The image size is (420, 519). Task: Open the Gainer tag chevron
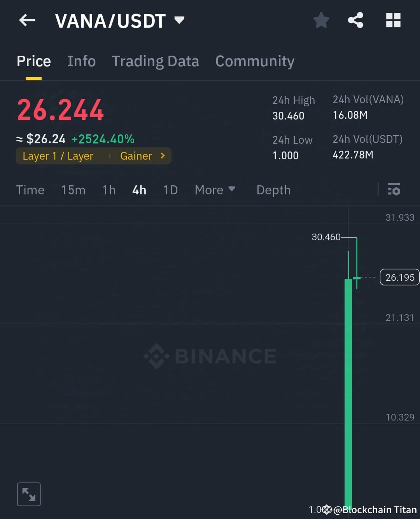coord(162,156)
